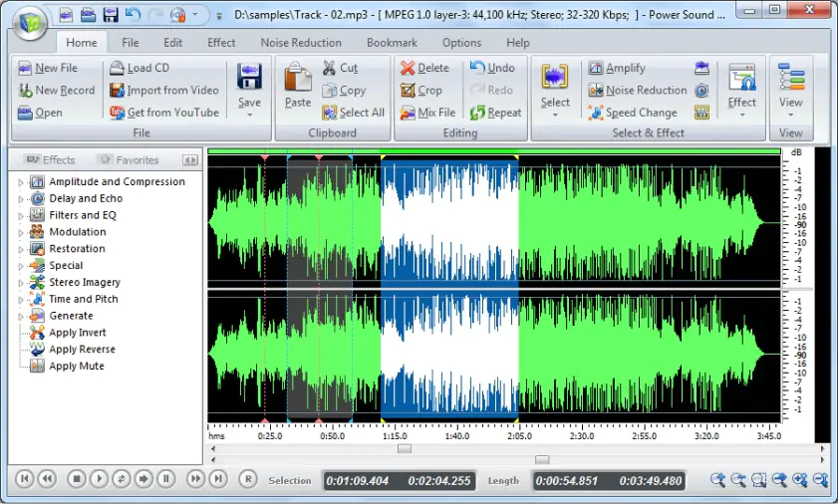838x504 pixels.
Task: Pause playback
Action: [166, 478]
